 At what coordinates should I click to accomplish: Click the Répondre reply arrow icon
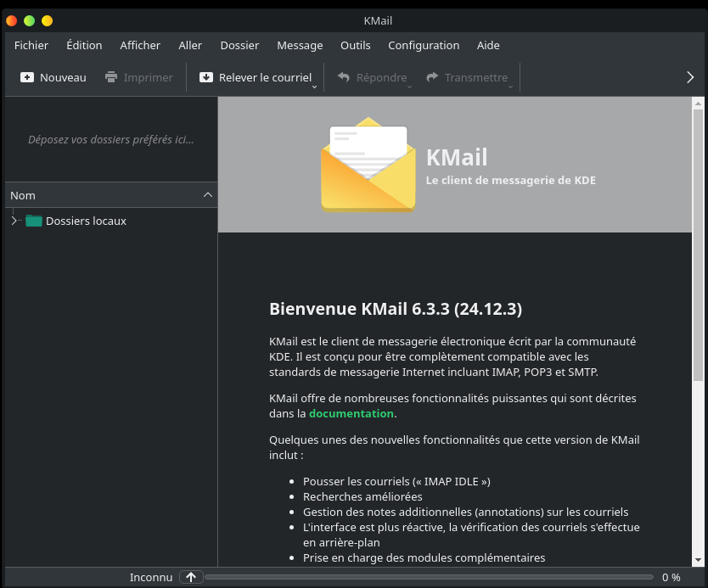(x=344, y=77)
